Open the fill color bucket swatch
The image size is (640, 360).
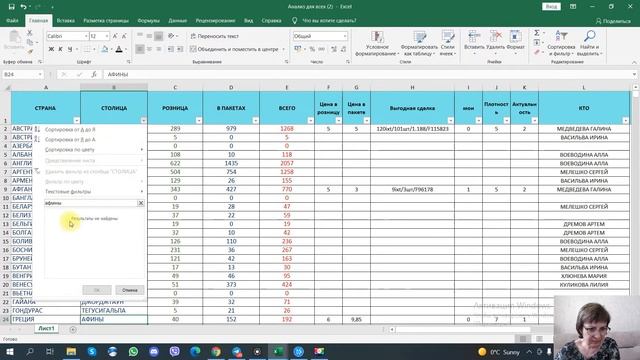(104, 49)
